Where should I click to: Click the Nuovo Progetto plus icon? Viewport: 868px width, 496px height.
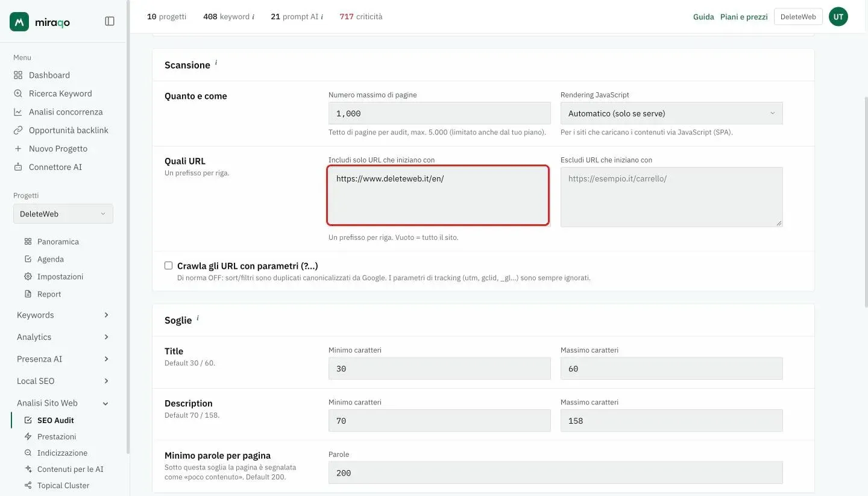coord(18,149)
